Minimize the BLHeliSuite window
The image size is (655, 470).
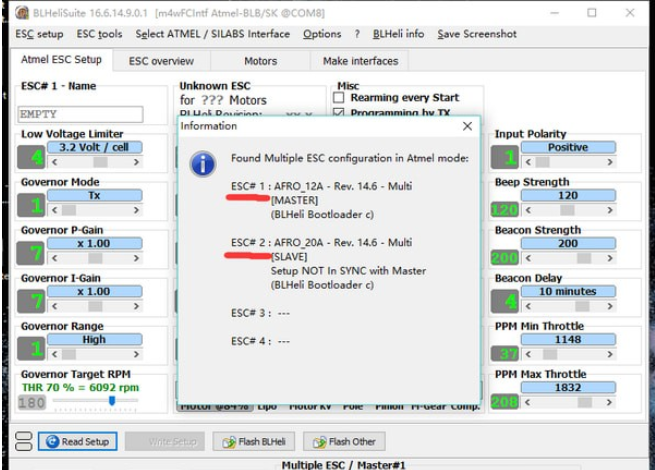(554, 13)
